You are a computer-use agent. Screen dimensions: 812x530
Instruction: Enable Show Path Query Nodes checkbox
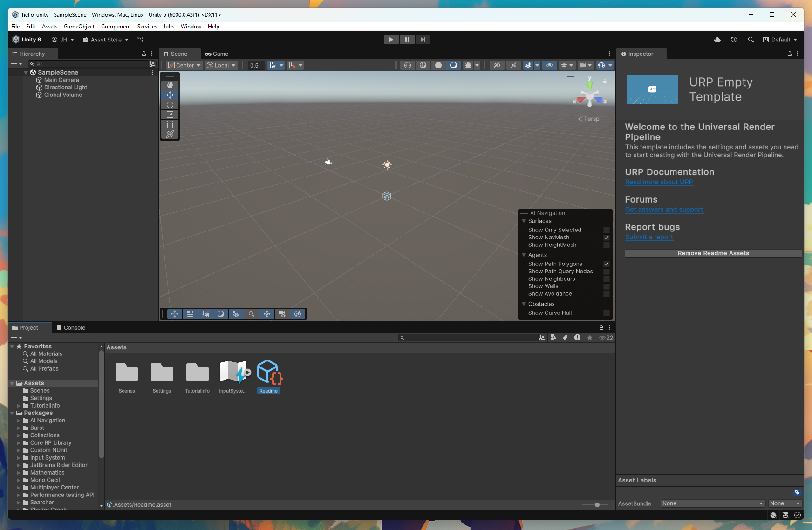coord(607,272)
